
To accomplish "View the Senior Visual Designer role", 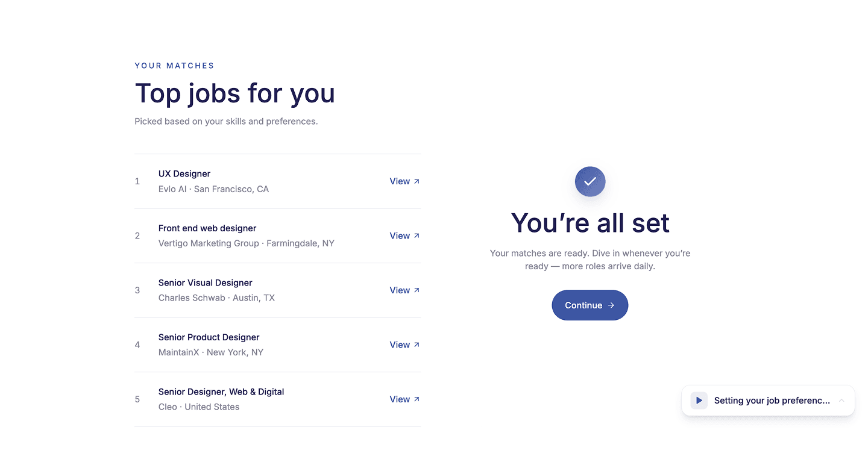I will click(x=404, y=290).
